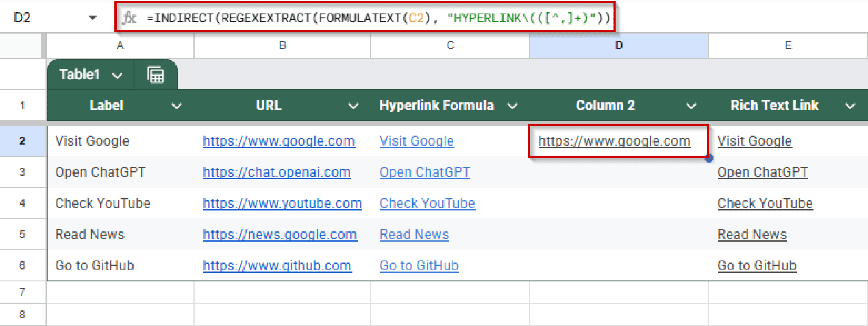Screen dimensions: 868x326
Task: Select column A header
Action: [x=120, y=45]
